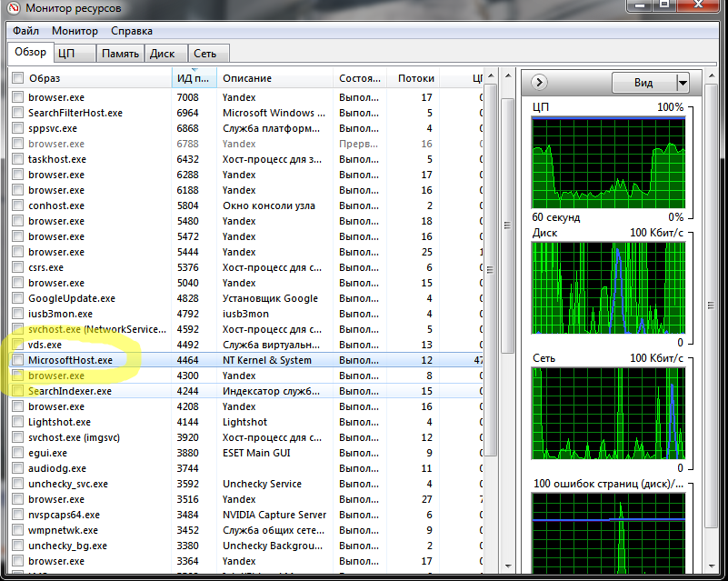
Task: Click the Вид button
Action: 643,83
